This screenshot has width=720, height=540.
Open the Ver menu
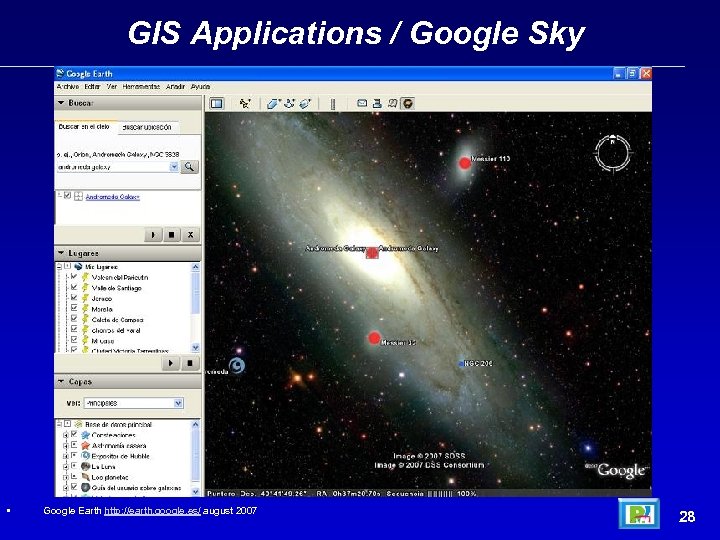tap(112, 86)
